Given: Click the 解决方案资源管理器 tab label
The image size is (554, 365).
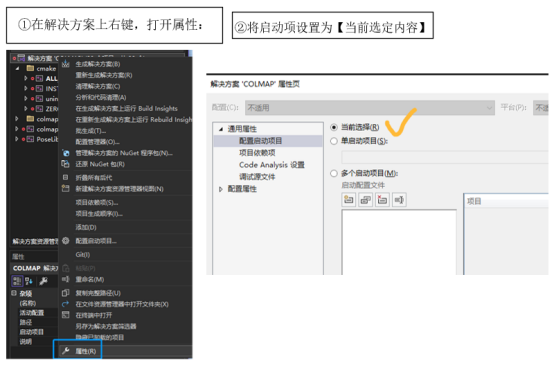Looking at the screenshot, I should (x=35, y=241).
